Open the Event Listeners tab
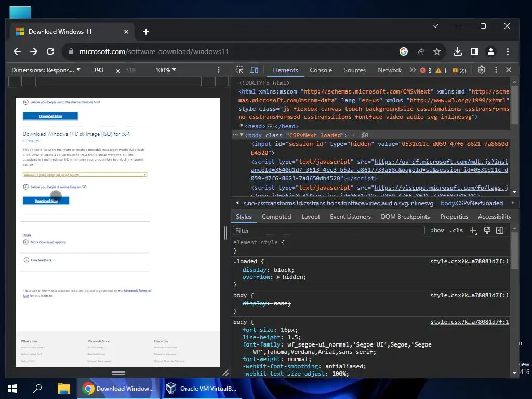 pyautogui.click(x=351, y=217)
